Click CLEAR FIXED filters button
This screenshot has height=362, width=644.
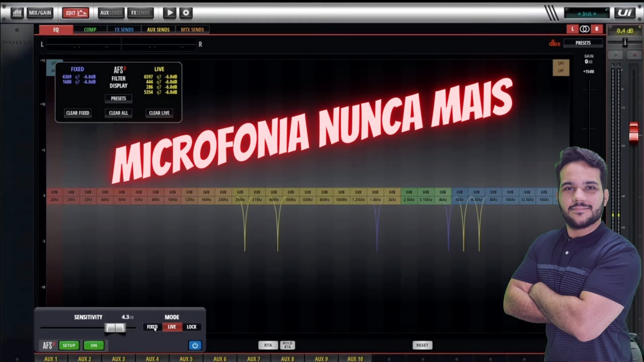pos(78,113)
